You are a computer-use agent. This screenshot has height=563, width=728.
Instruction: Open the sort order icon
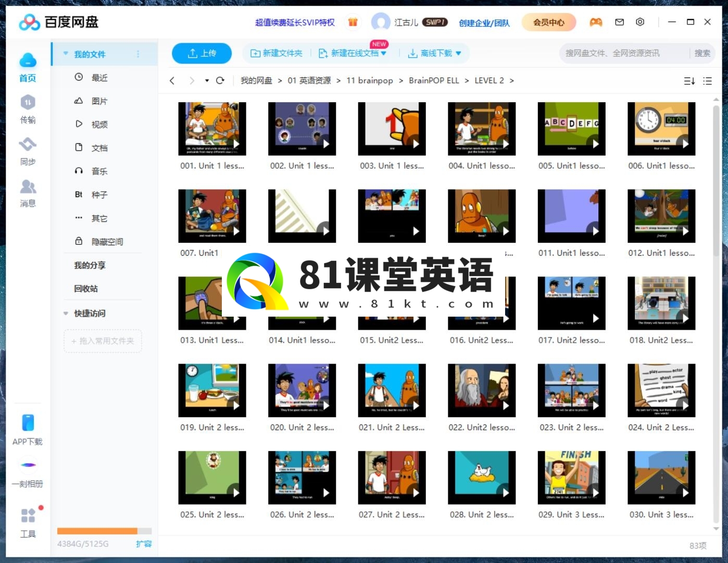[x=689, y=81]
